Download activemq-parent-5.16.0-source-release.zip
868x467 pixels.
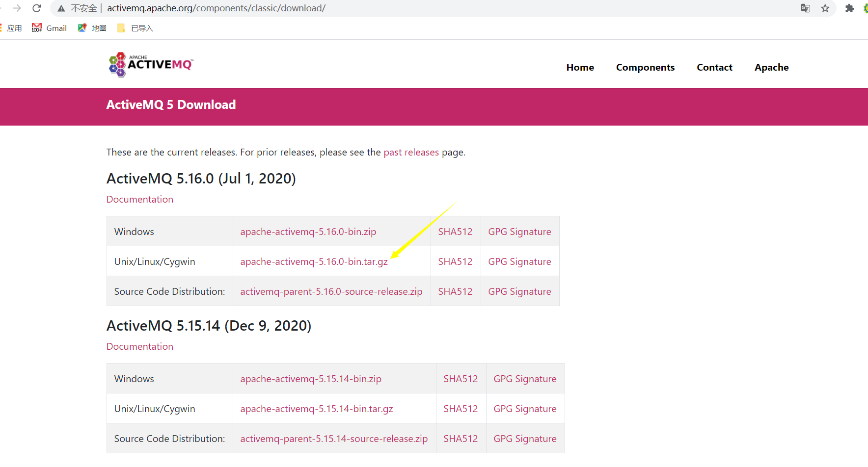point(331,291)
